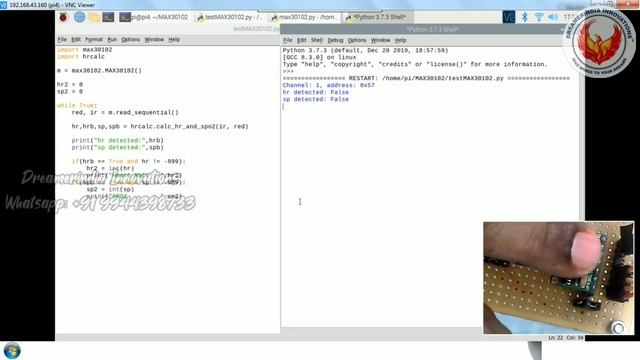
Task: Click the volume speaker tray icon
Action: (x=553, y=17)
